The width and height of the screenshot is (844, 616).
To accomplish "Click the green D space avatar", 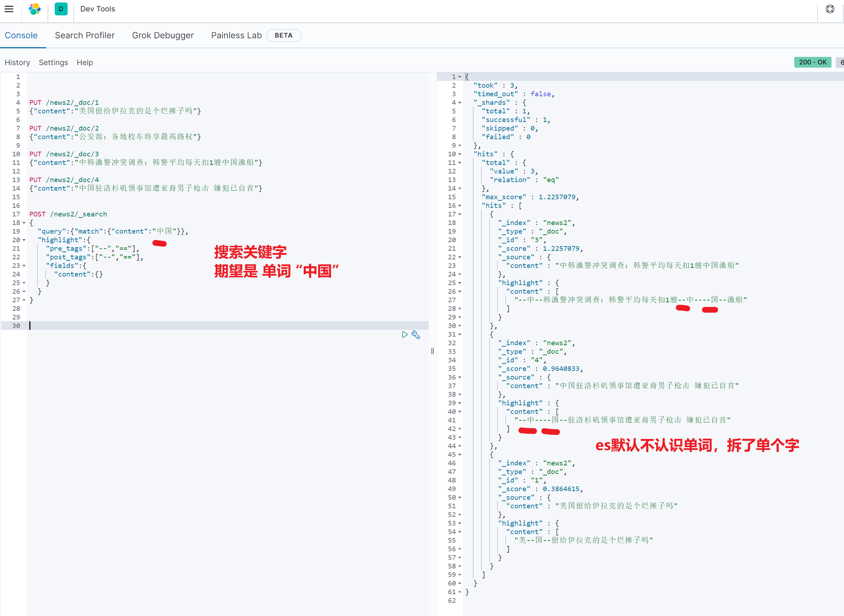I will coord(61,9).
